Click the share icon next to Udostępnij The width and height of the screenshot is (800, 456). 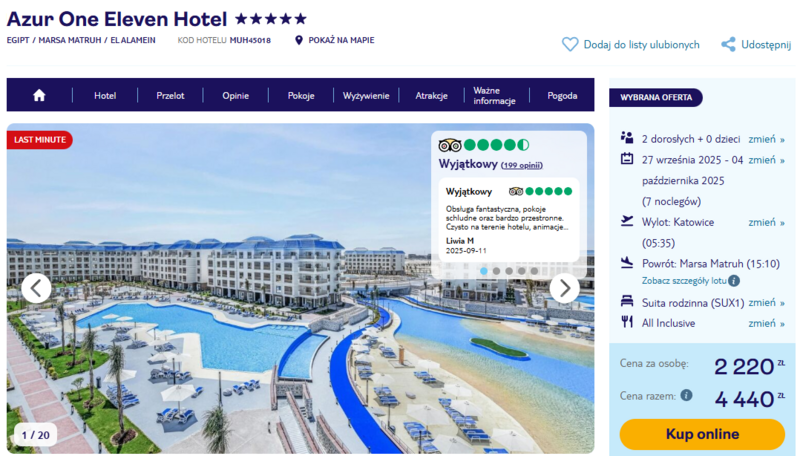[x=728, y=44]
